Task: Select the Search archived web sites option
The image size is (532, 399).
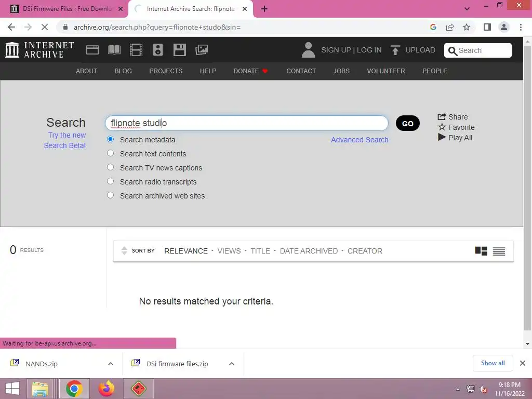Action: 110,195
